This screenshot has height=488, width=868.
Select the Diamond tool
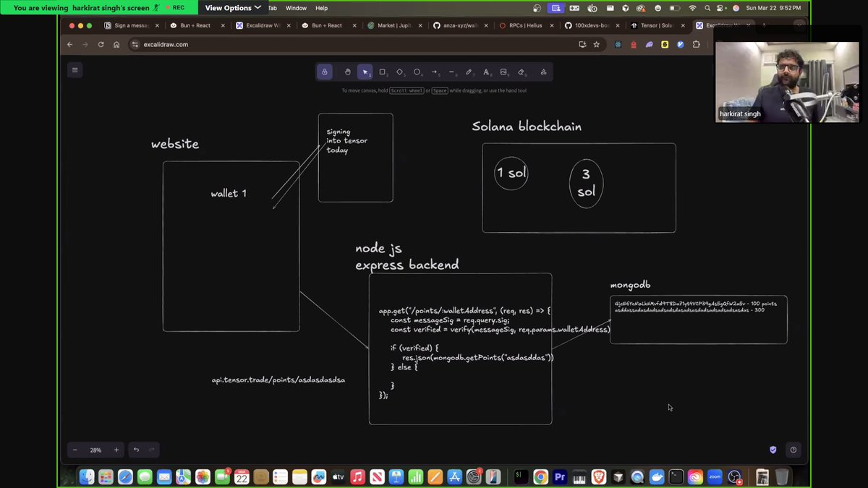click(400, 72)
